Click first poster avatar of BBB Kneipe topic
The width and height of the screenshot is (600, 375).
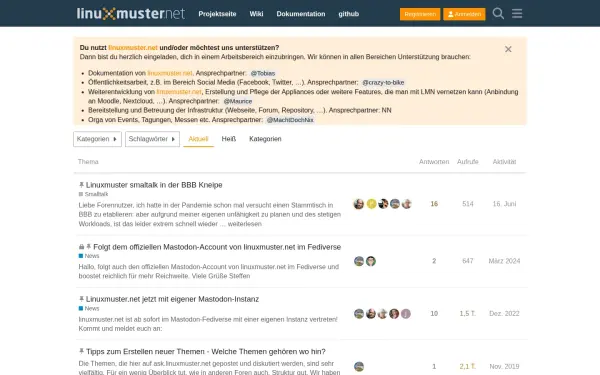click(x=359, y=204)
